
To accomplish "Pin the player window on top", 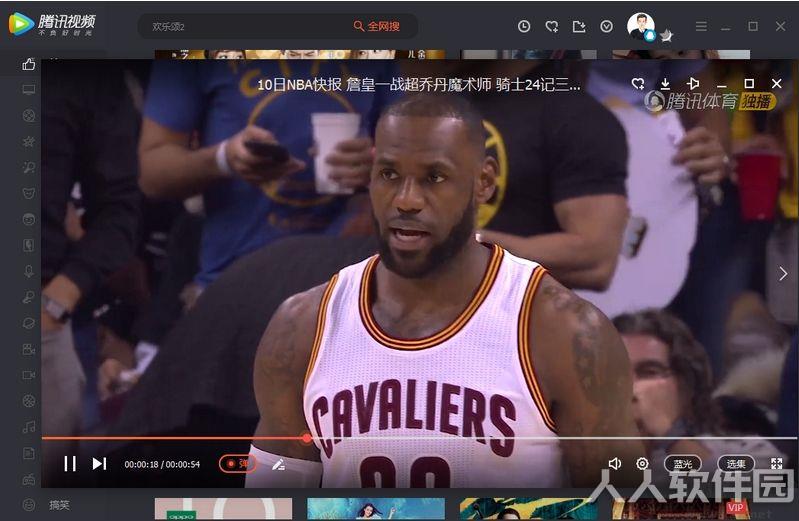I will pos(693,84).
